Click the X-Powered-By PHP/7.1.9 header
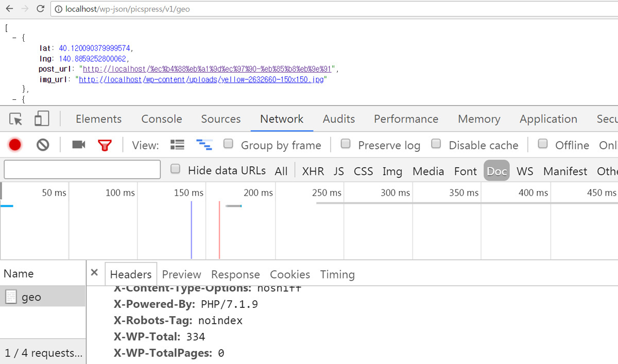The width and height of the screenshot is (618, 364). tap(186, 304)
